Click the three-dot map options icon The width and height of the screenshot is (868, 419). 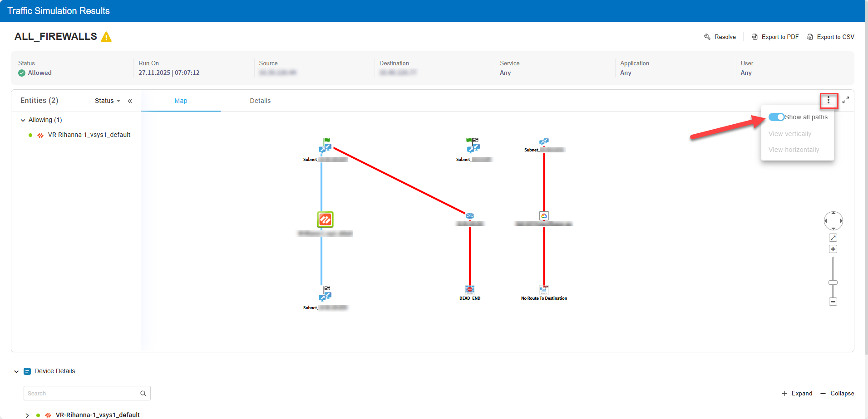point(829,100)
